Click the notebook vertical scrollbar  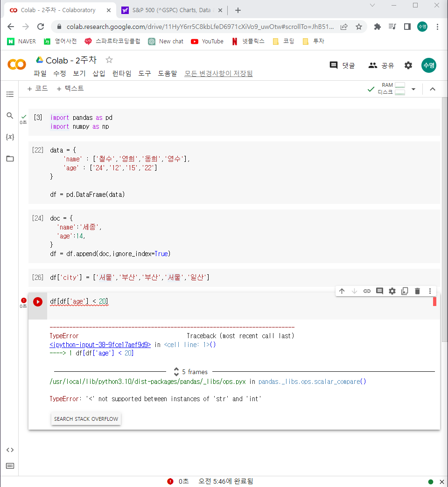[445, 220]
